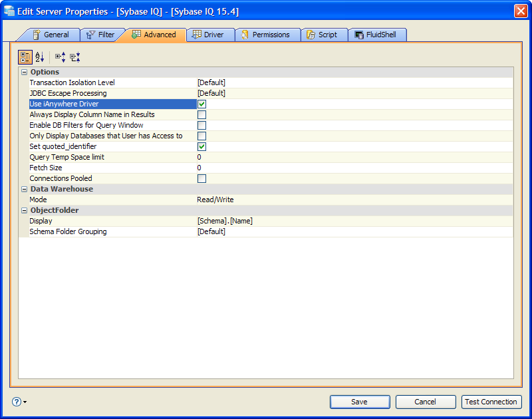Expand all categories with the toolbar icon
532x419 pixels.
pos(61,57)
